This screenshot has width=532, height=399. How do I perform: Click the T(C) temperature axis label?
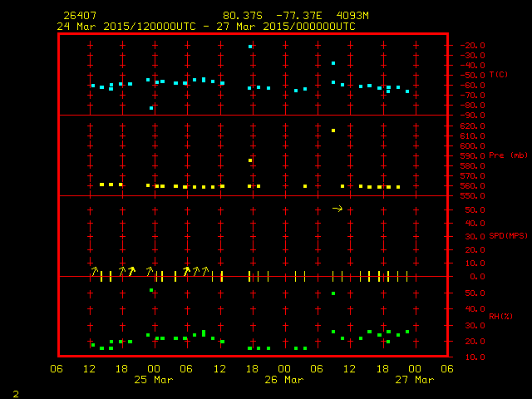[499, 75]
